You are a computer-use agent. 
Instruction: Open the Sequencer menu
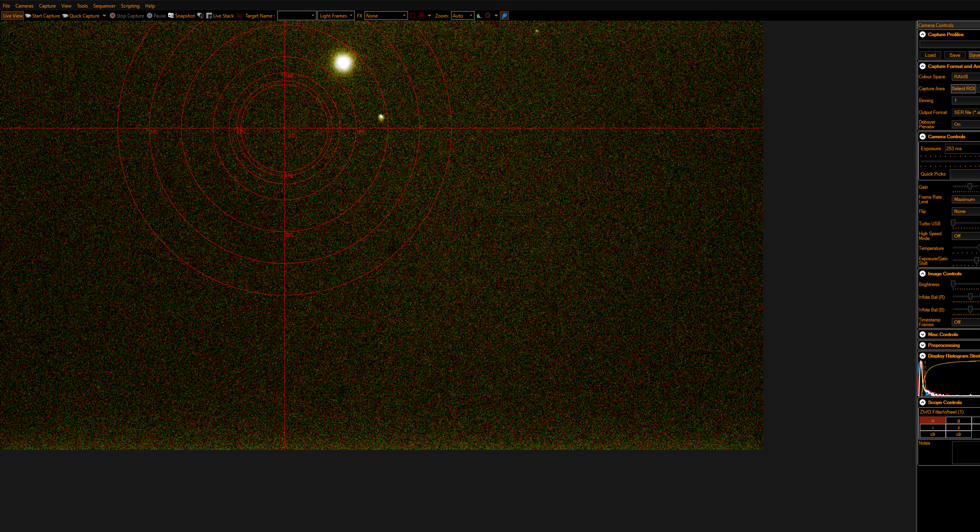(x=104, y=6)
